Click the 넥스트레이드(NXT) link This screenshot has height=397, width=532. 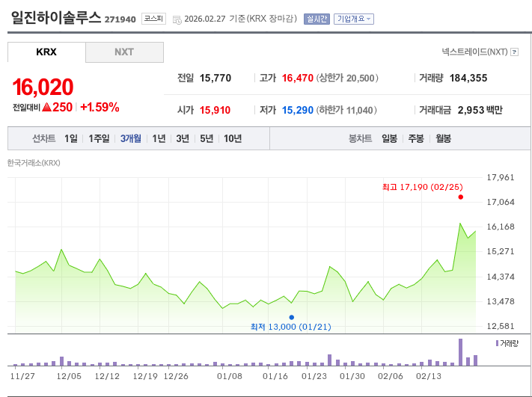pos(474,52)
